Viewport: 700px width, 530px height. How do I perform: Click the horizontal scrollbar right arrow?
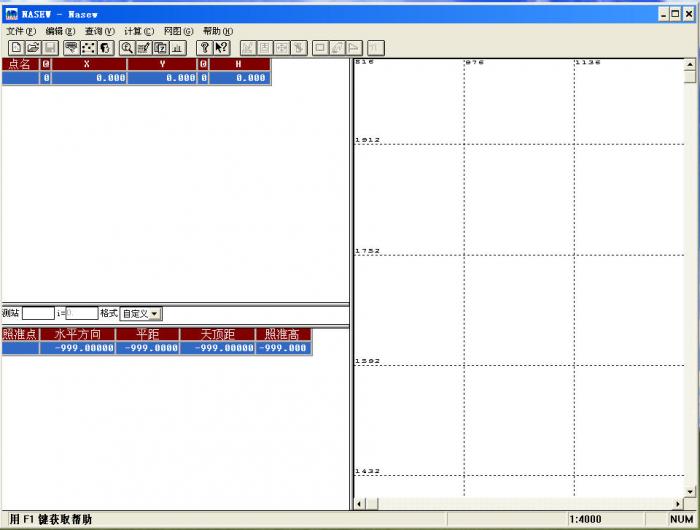(676, 503)
